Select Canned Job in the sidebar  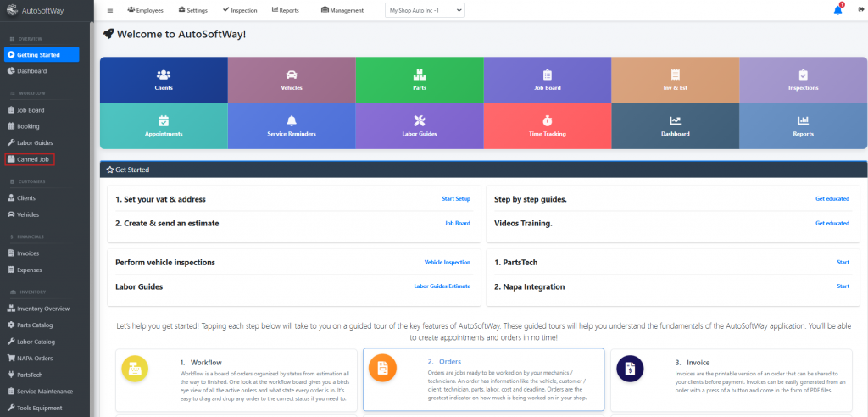31,159
